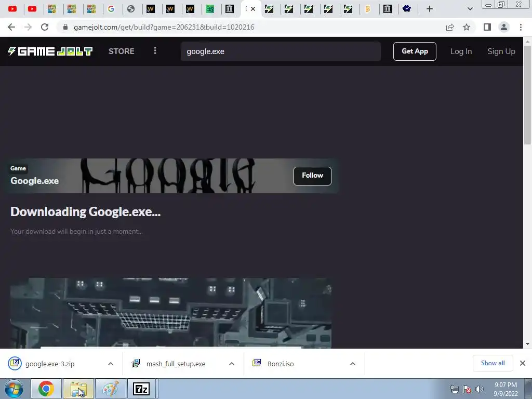
Task: Switch to the Google tab
Action: click(111, 9)
